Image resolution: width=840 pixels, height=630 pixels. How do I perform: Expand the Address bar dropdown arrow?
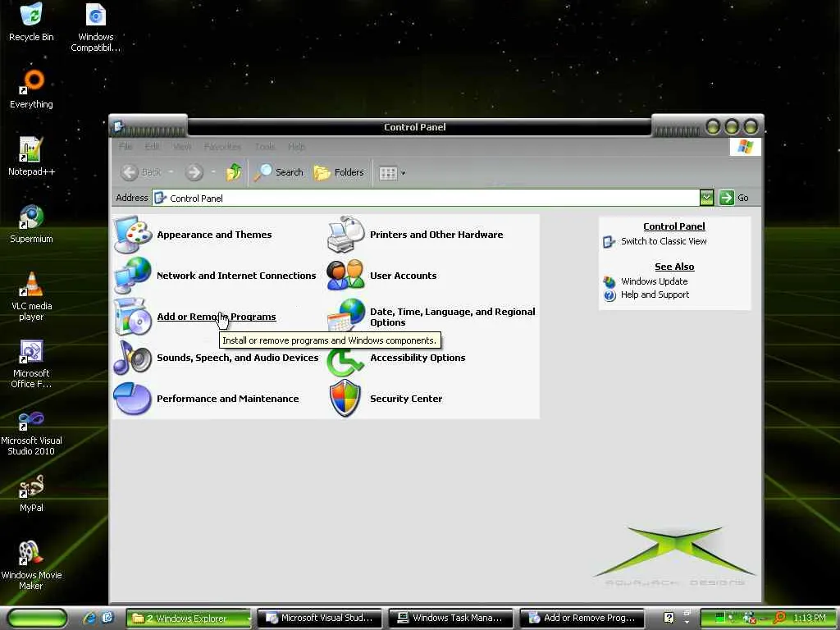pos(706,198)
